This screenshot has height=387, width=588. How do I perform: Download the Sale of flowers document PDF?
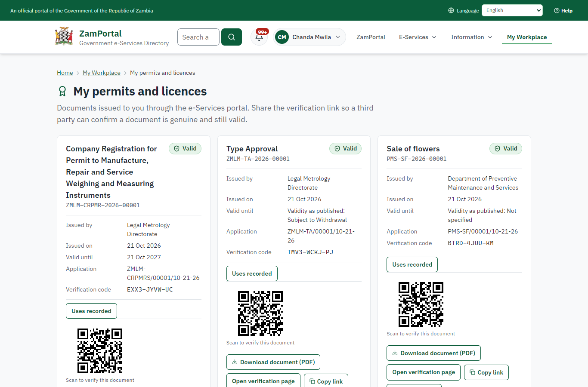pyautogui.click(x=433, y=353)
